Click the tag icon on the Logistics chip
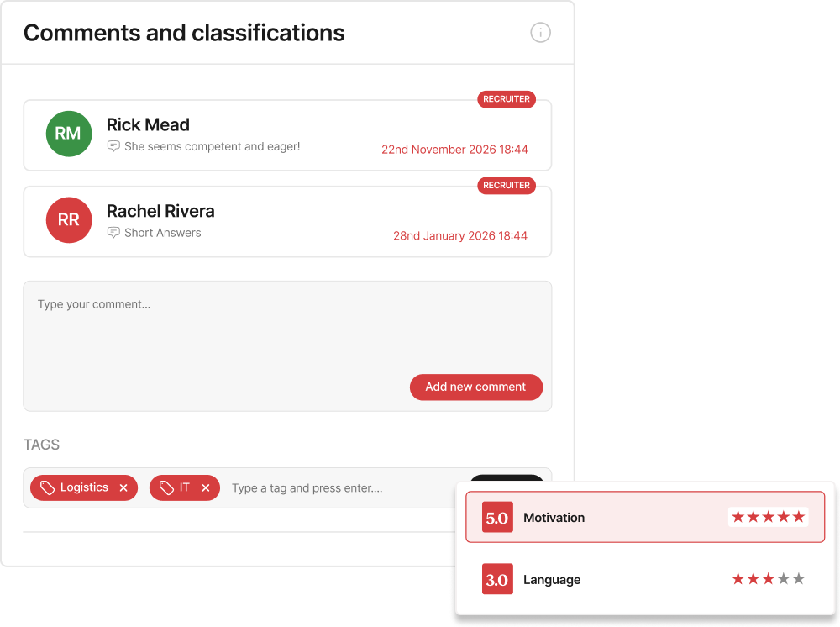The image size is (840, 627). tap(47, 487)
